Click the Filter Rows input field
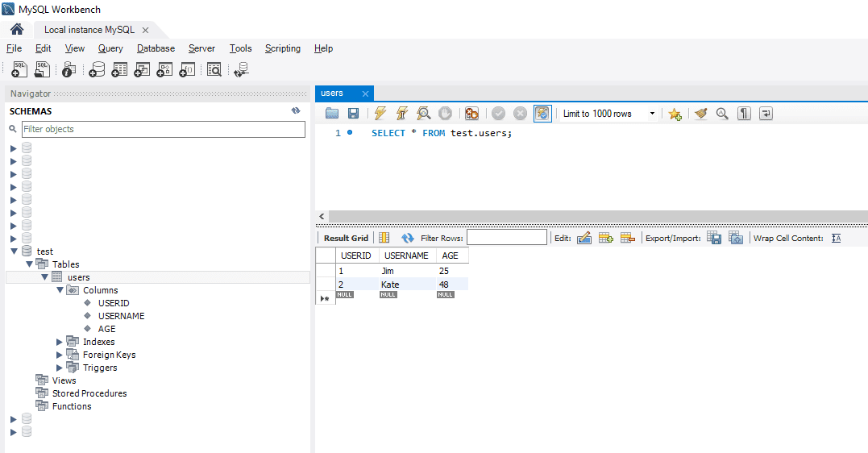 pyautogui.click(x=506, y=238)
